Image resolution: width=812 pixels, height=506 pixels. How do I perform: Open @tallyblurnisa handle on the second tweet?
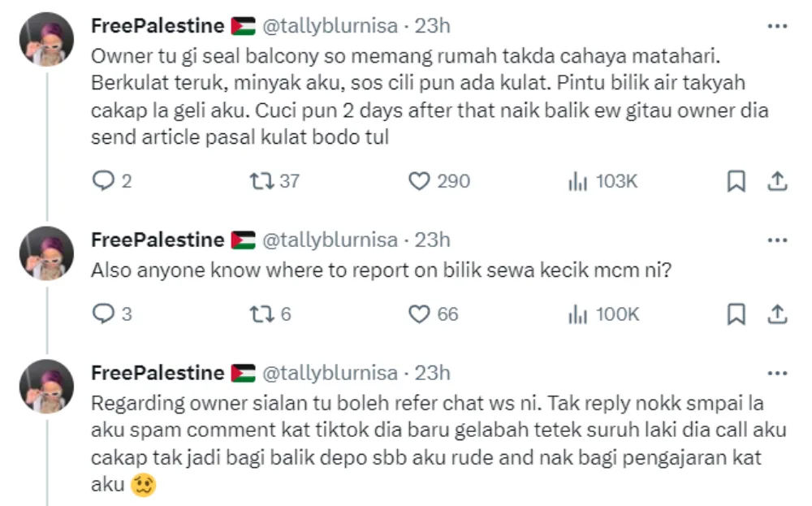point(330,240)
